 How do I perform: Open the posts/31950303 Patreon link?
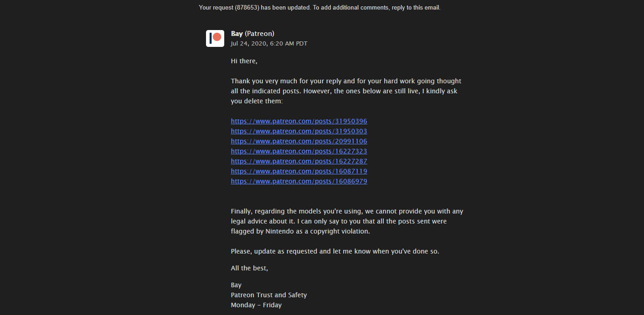(299, 131)
